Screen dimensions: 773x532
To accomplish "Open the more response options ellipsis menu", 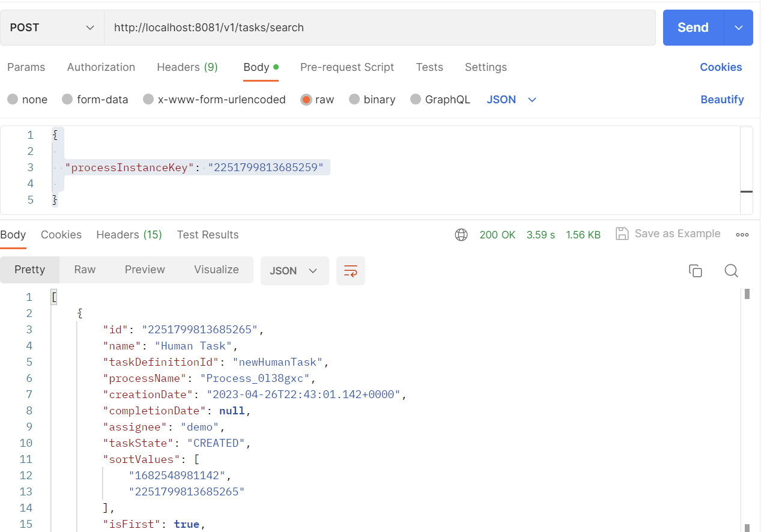I will point(742,235).
